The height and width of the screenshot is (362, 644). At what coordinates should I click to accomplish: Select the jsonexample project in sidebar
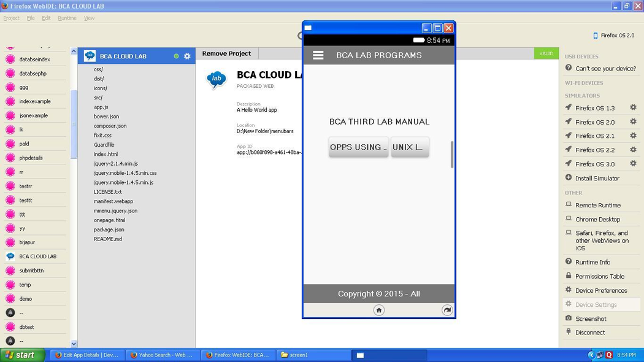[x=33, y=115]
